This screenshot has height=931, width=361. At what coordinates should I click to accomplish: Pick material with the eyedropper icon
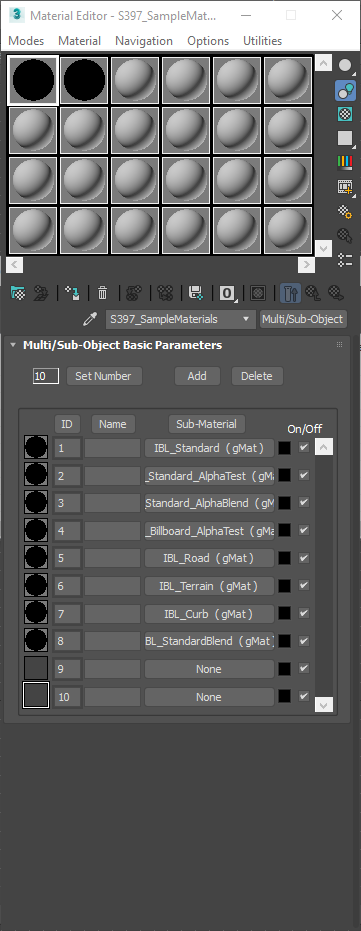click(90, 319)
